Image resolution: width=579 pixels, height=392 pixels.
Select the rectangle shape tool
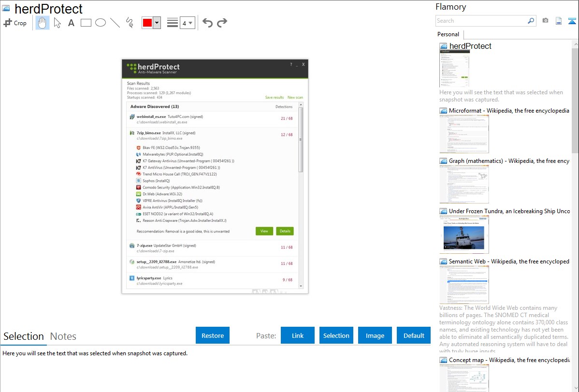(x=86, y=23)
